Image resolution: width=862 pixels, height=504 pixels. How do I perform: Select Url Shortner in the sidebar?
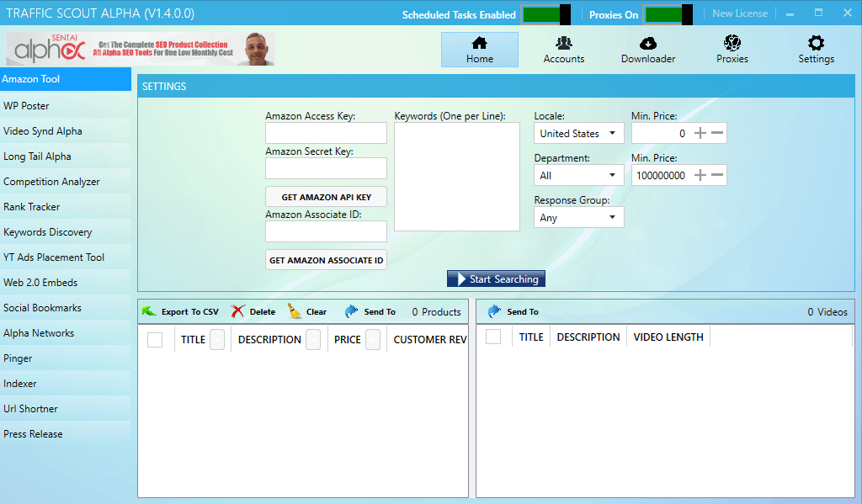[x=66, y=409]
